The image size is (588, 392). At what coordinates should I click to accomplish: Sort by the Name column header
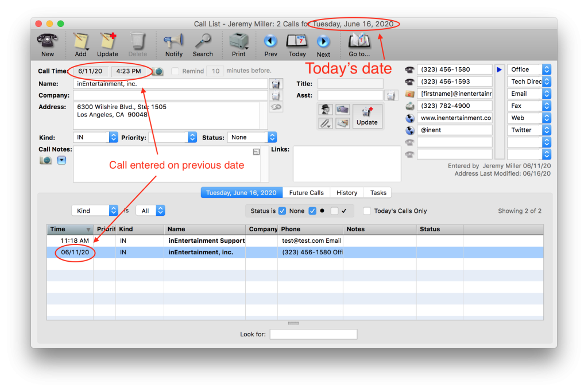point(205,229)
